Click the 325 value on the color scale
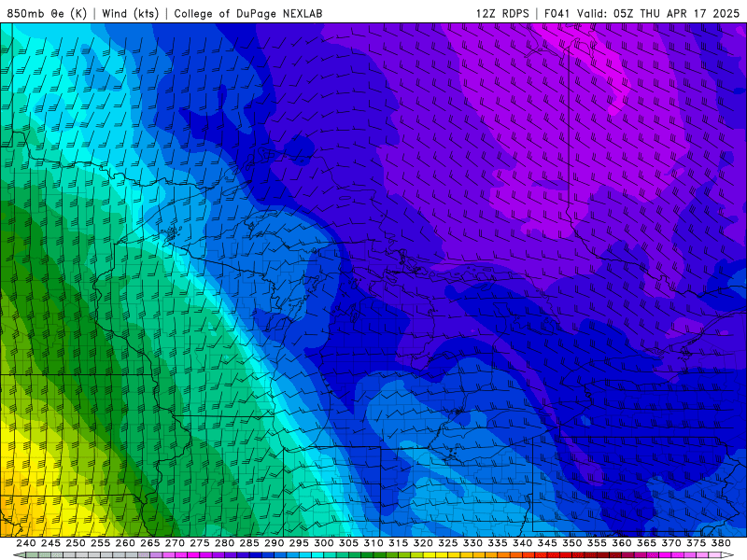747x560 pixels. (x=448, y=543)
